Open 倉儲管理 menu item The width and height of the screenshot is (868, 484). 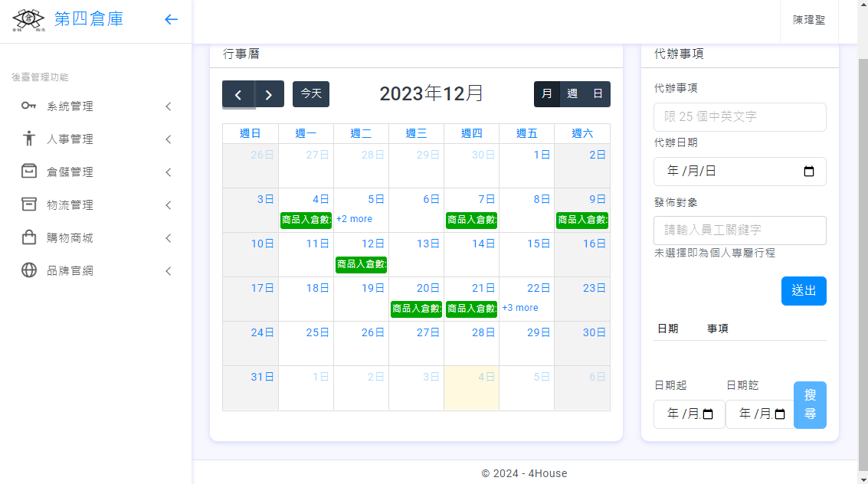coord(96,172)
